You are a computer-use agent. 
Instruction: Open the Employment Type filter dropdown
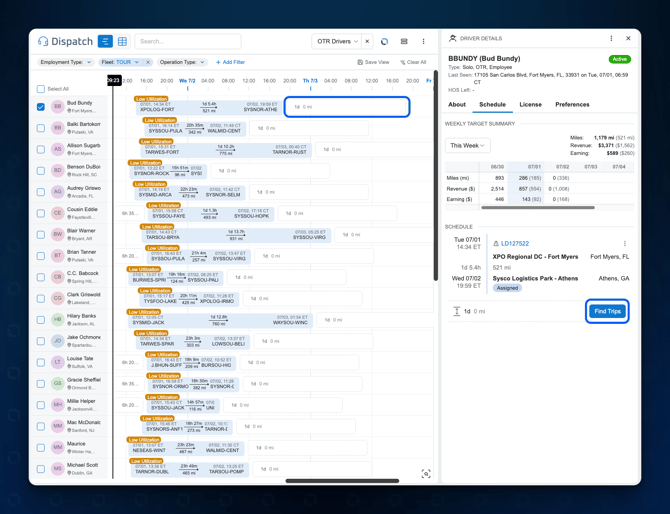click(x=65, y=62)
